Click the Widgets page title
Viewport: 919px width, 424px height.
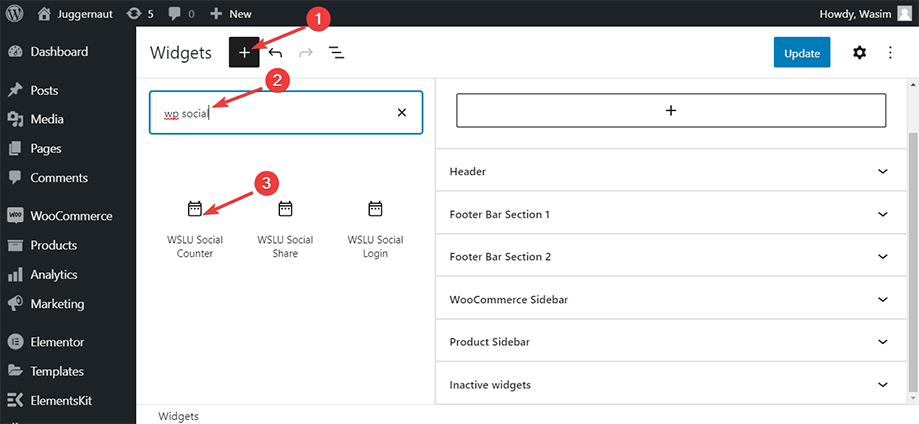(x=181, y=53)
